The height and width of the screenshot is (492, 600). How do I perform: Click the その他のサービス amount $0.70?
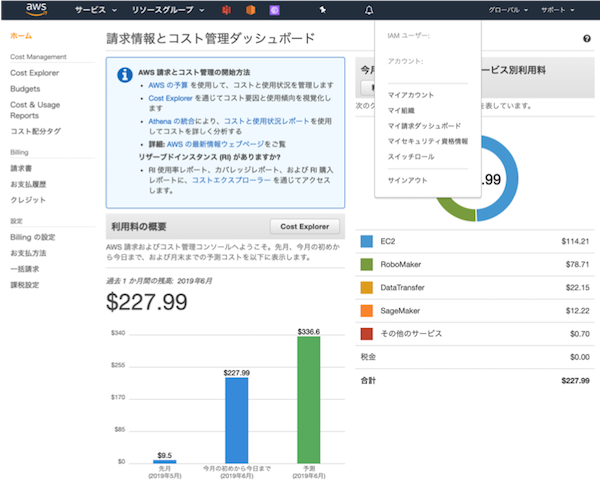(579, 334)
